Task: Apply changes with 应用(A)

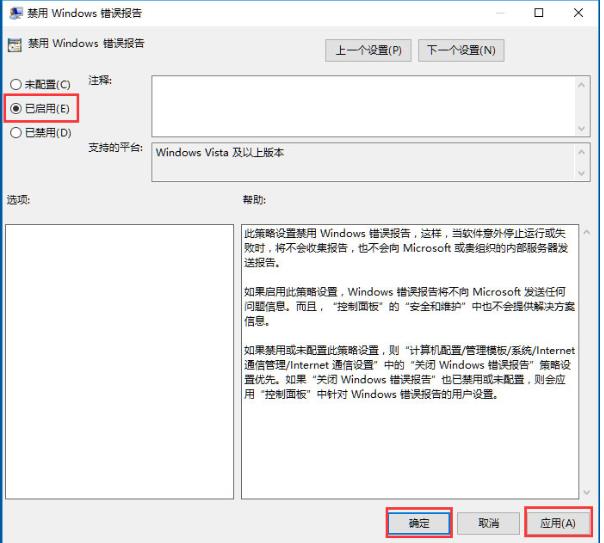Action: [x=558, y=523]
